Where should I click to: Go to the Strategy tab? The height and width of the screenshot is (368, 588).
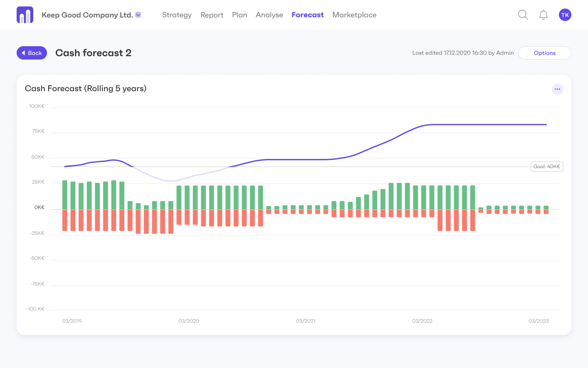tap(177, 15)
